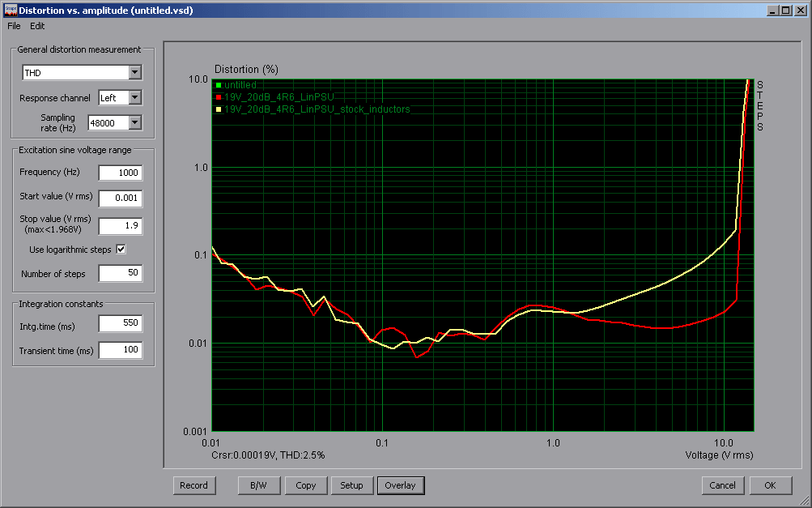The width and height of the screenshot is (812, 508).
Task: Click the Record button
Action: pyautogui.click(x=193, y=485)
